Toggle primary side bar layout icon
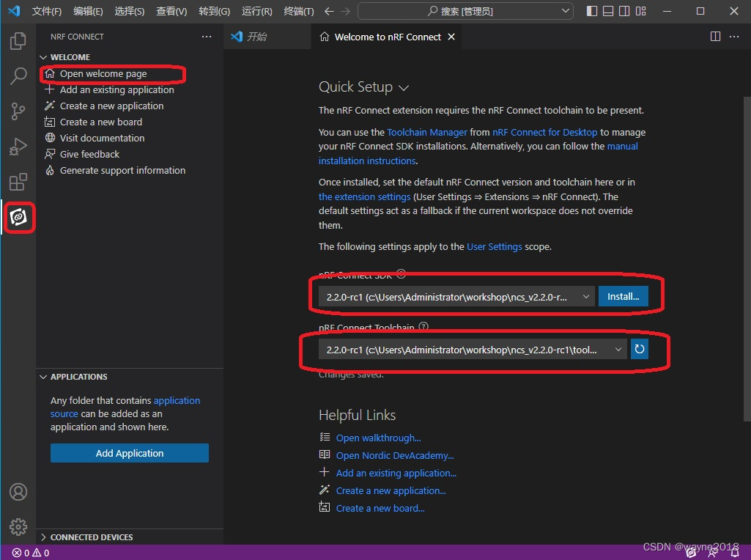The width and height of the screenshot is (751, 560). (592, 11)
